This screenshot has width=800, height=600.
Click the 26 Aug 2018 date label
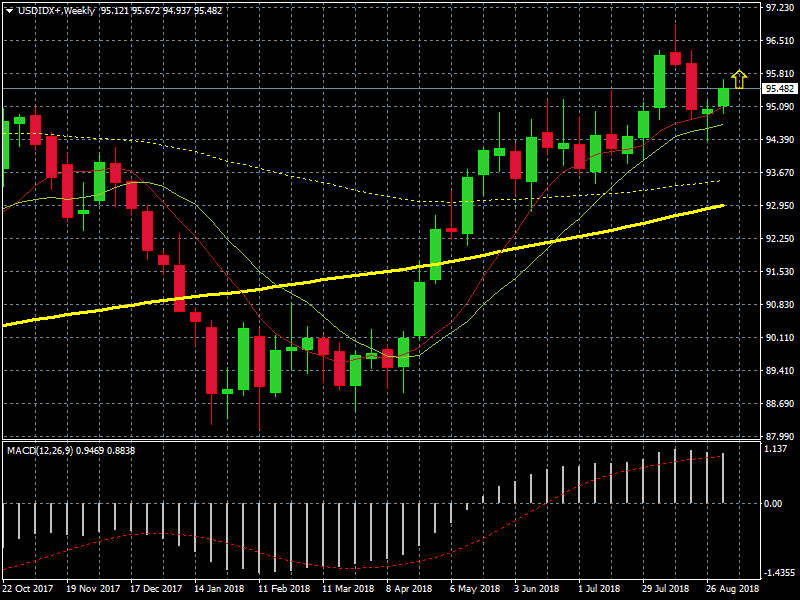tap(733, 589)
